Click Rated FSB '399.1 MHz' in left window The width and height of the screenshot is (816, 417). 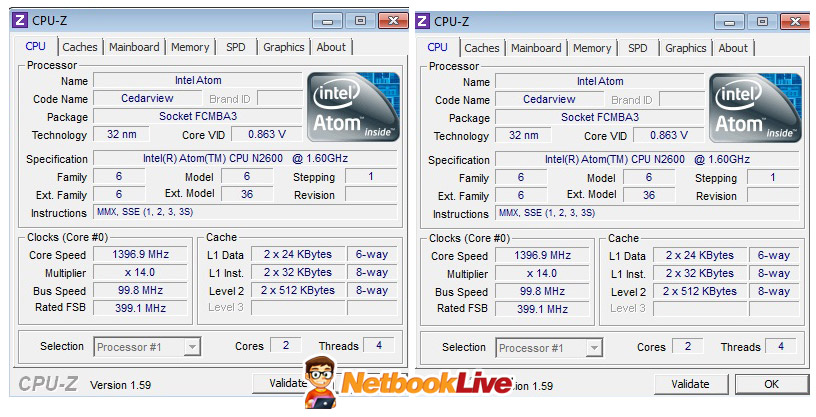(x=141, y=308)
